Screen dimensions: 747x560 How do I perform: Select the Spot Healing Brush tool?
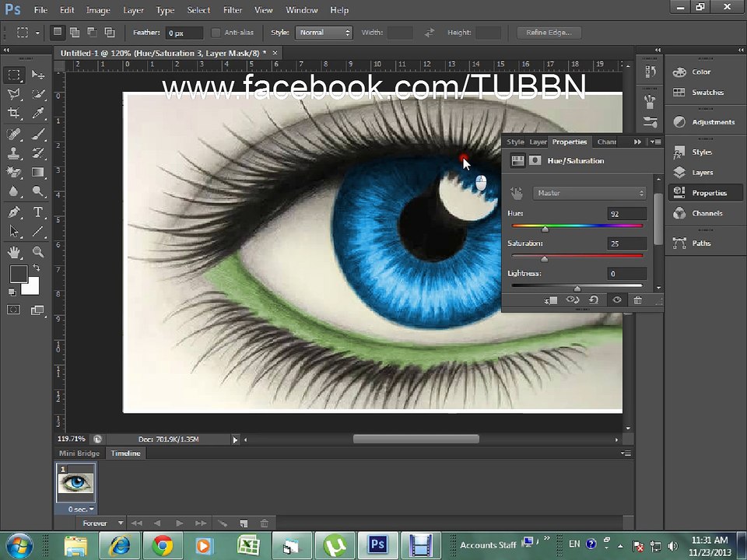[14, 135]
